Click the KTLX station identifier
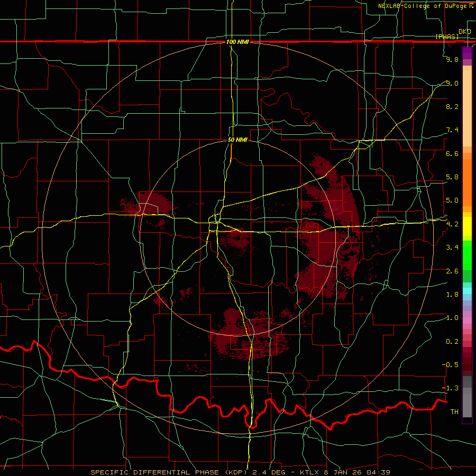 [309, 472]
